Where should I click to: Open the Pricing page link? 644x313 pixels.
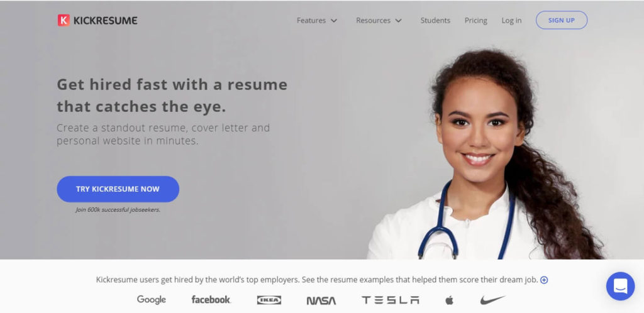pos(475,20)
